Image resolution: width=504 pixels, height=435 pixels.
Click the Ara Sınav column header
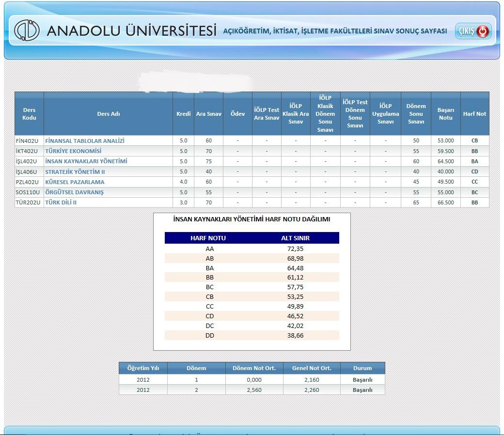(208, 114)
